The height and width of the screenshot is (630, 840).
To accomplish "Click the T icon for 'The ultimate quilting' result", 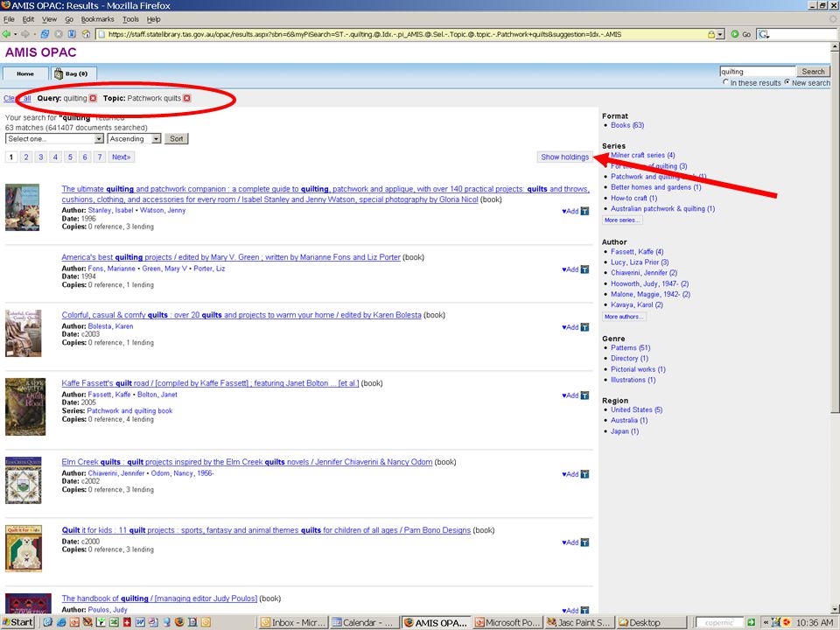I will [x=585, y=211].
